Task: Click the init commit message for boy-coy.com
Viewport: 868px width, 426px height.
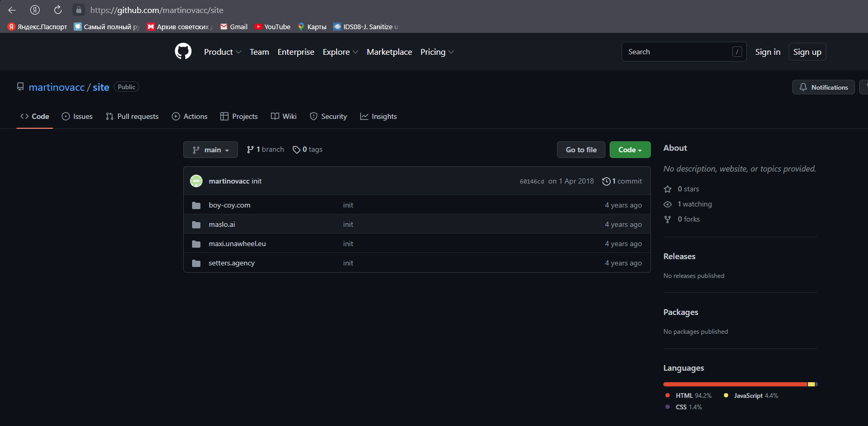Action: (348, 205)
